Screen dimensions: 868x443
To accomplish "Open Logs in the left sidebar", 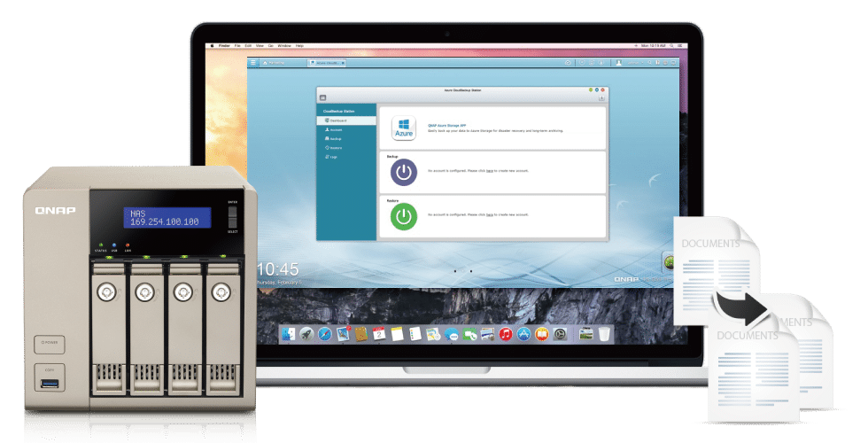I will (x=332, y=157).
